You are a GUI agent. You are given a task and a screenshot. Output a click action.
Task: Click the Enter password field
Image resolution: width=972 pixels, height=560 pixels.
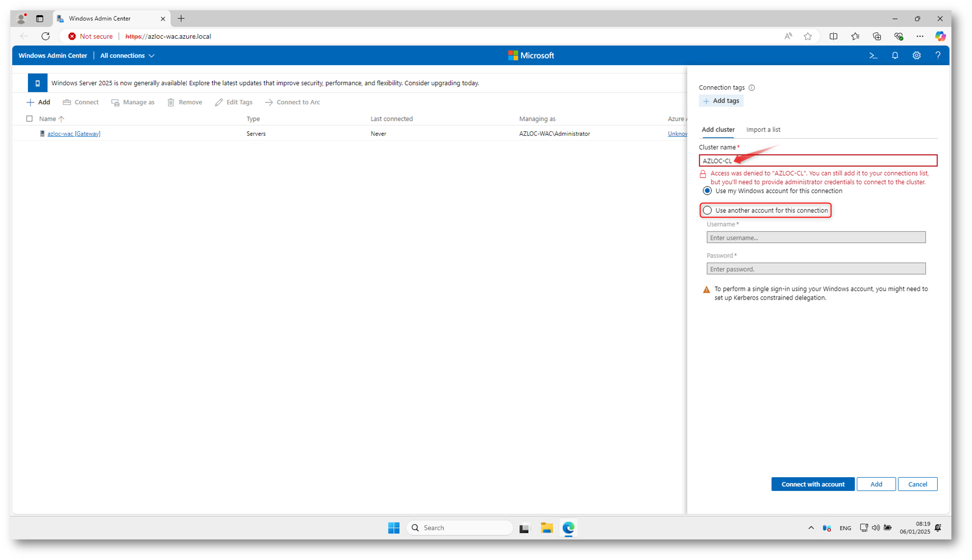pyautogui.click(x=816, y=269)
